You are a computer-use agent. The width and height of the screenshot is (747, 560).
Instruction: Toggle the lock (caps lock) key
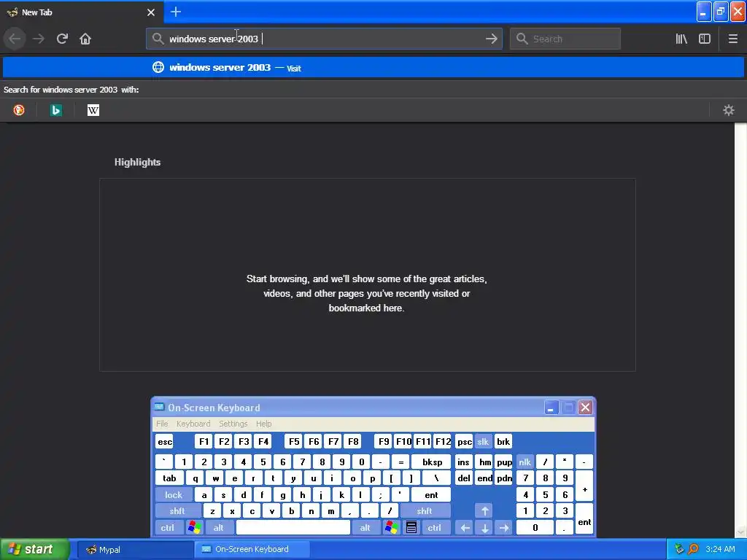coord(174,495)
